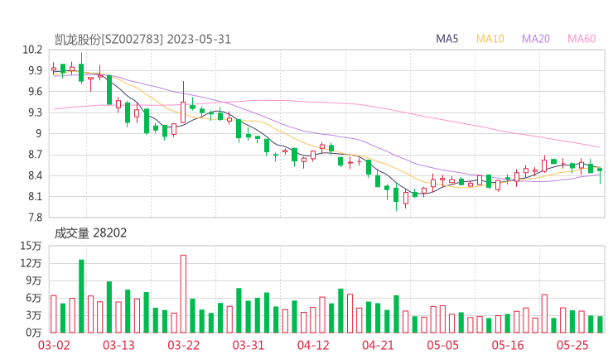Select the 05-16 date axis label
Viewport: 613px width, 364px height.
click(508, 345)
